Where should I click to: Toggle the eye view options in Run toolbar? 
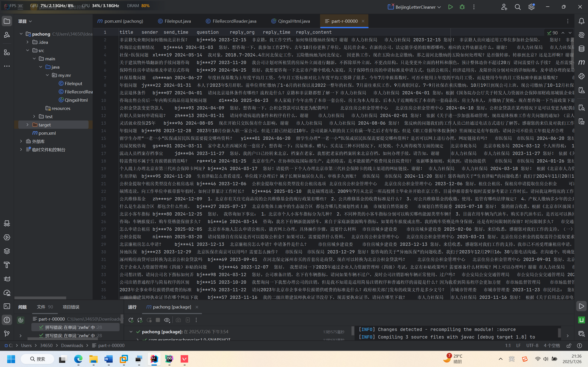point(167,320)
